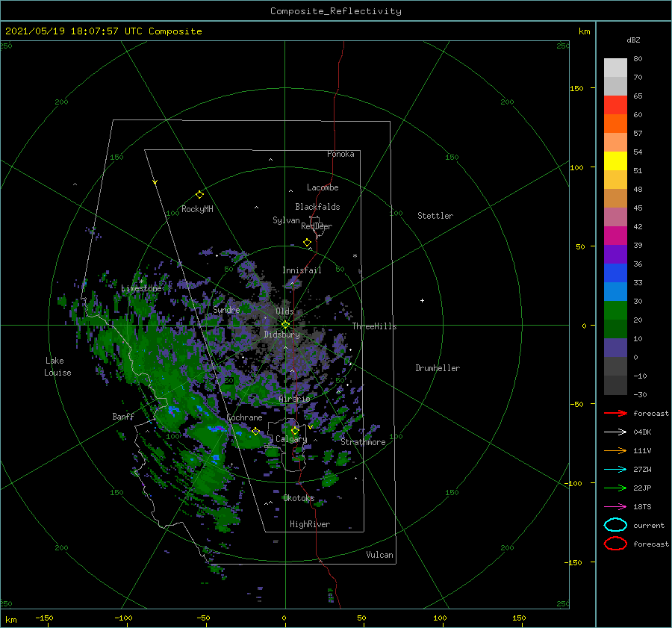
Task: Click the Sundre label
Action: (x=227, y=310)
